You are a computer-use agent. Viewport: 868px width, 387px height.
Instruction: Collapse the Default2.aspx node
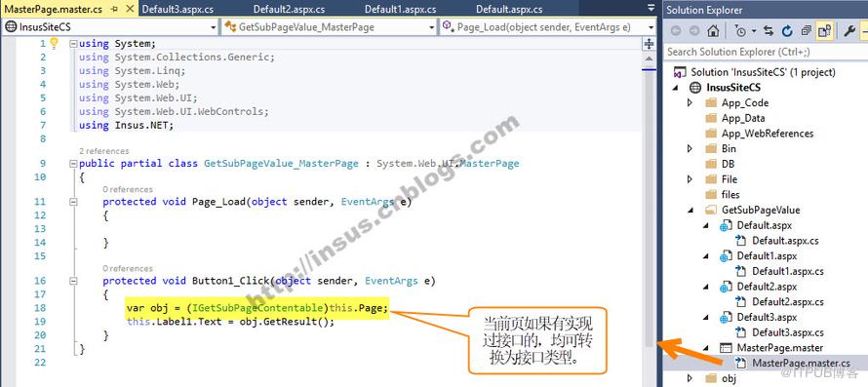point(706,288)
